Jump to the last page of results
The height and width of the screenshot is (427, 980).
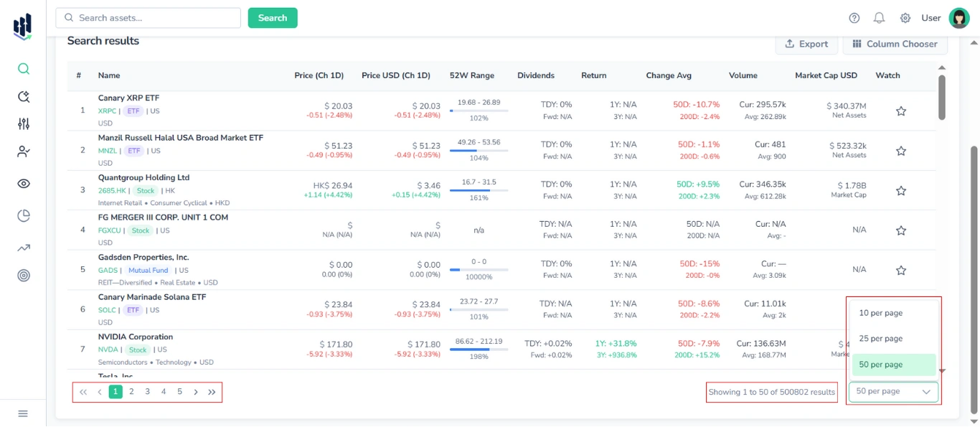coord(212,392)
